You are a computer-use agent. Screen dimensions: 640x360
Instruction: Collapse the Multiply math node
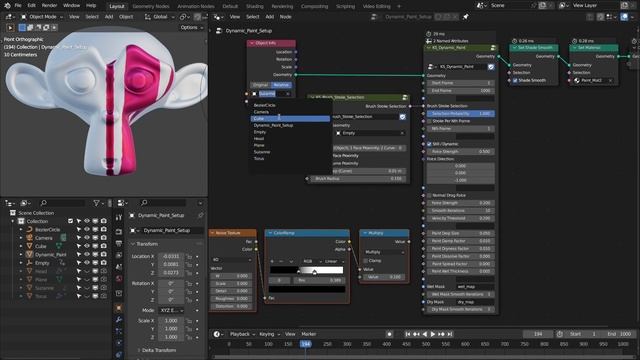pyautogui.click(x=365, y=233)
